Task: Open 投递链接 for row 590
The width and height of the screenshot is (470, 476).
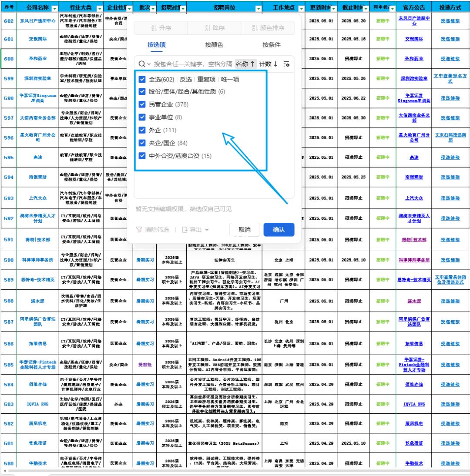Action: (450, 260)
